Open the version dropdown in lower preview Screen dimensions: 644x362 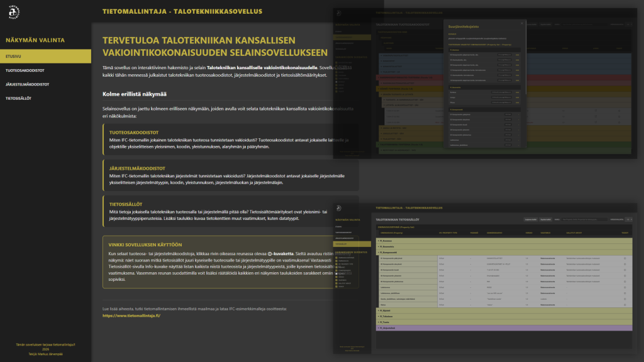[x=630, y=219]
